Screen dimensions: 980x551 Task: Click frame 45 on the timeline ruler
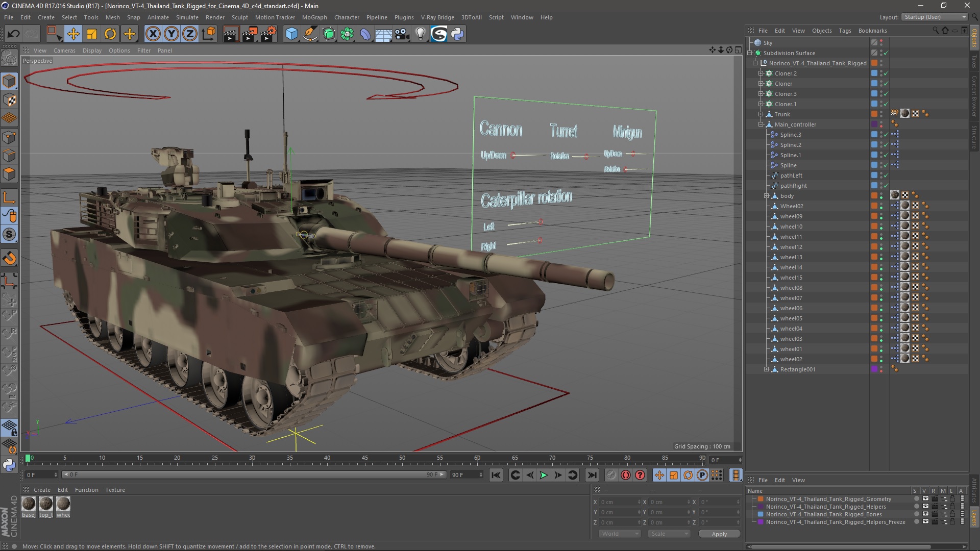[x=364, y=458]
